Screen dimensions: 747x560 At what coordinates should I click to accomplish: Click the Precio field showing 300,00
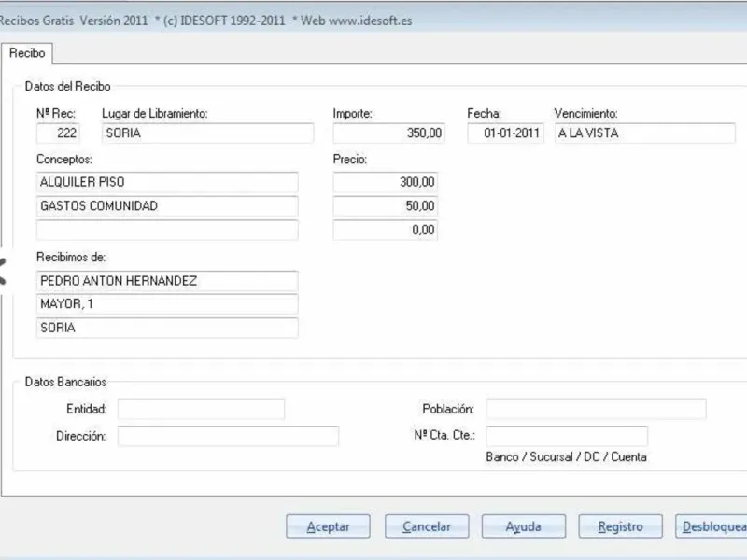point(385,182)
